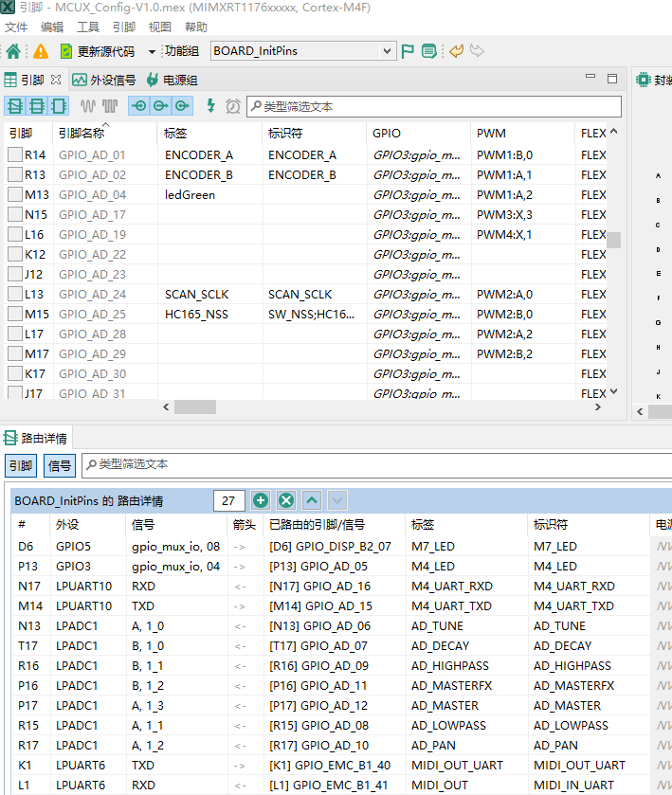Switch to the 外设信号 tab
The image size is (672, 795).
pyautogui.click(x=104, y=81)
